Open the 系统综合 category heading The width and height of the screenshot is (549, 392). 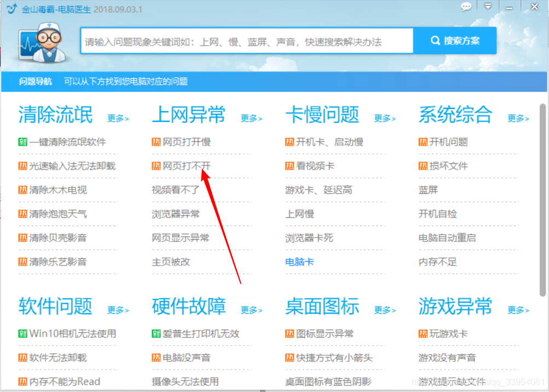coord(455,114)
